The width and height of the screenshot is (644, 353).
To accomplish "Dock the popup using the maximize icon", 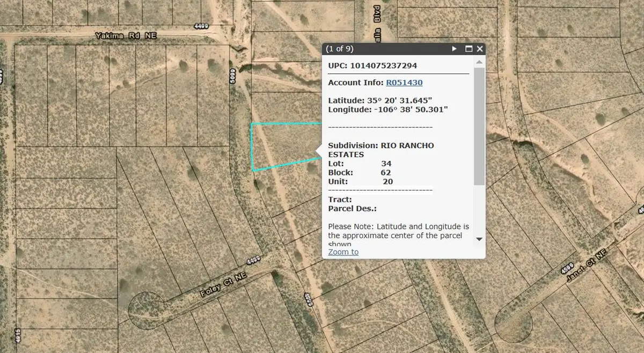I will coord(467,48).
